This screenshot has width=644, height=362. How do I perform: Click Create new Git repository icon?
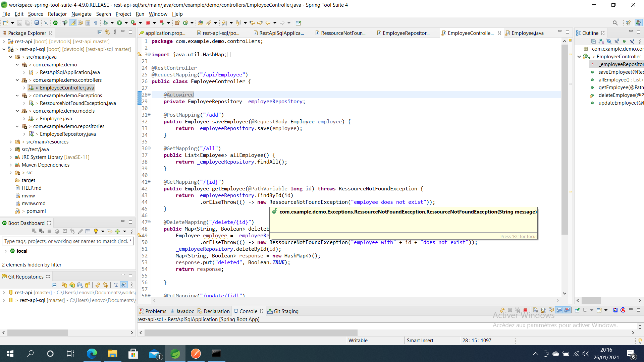coord(88,285)
